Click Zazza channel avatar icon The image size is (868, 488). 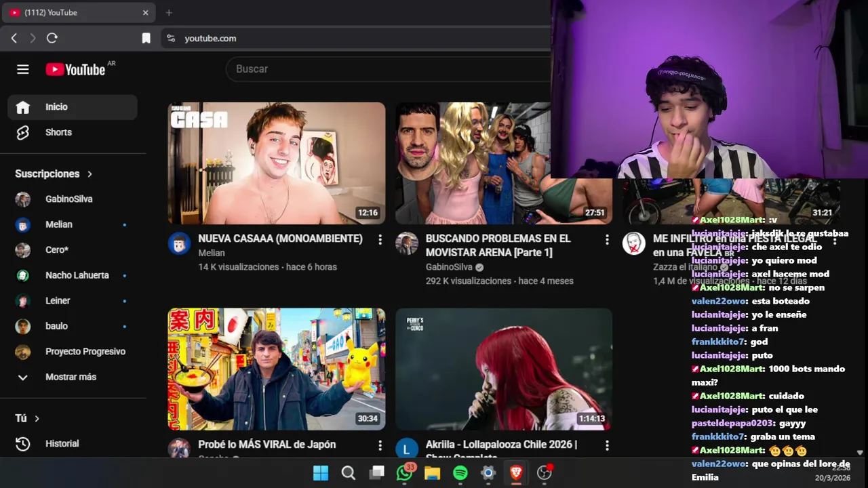point(634,243)
